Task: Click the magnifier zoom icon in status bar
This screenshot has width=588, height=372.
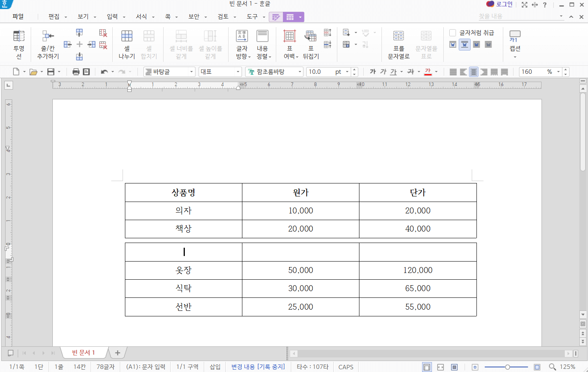Action: click(553, 367)
